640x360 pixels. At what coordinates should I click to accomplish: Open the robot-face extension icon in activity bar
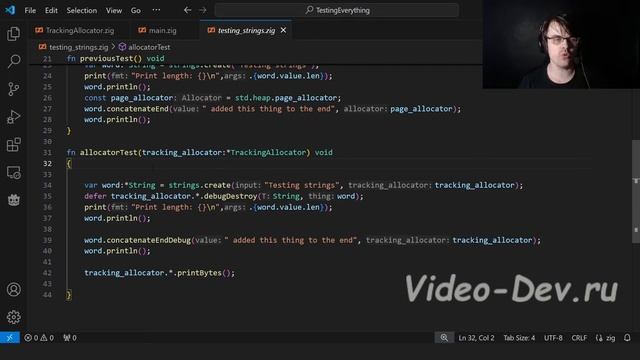pos(13,200)
